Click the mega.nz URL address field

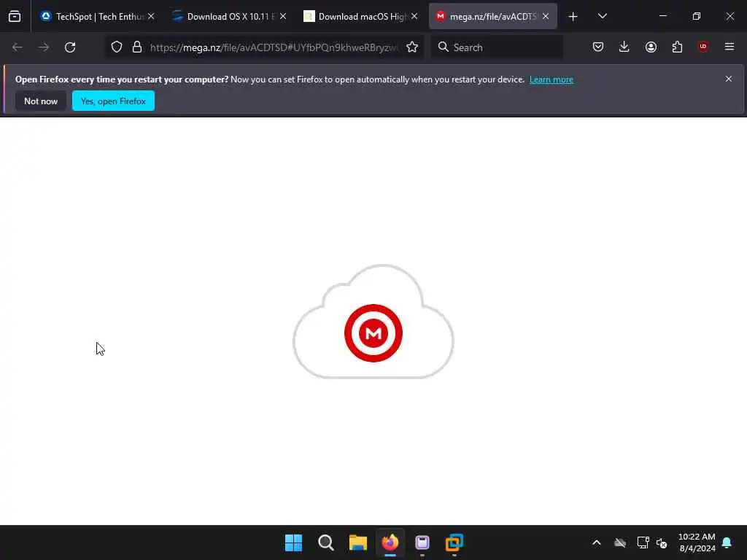[274, 47]
